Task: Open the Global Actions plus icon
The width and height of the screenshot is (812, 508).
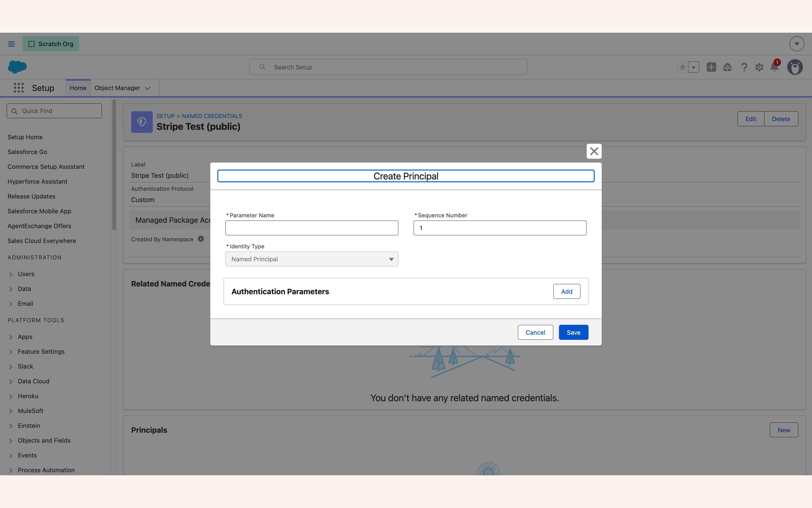Action: pyautogui.click(x=711, y=67)
